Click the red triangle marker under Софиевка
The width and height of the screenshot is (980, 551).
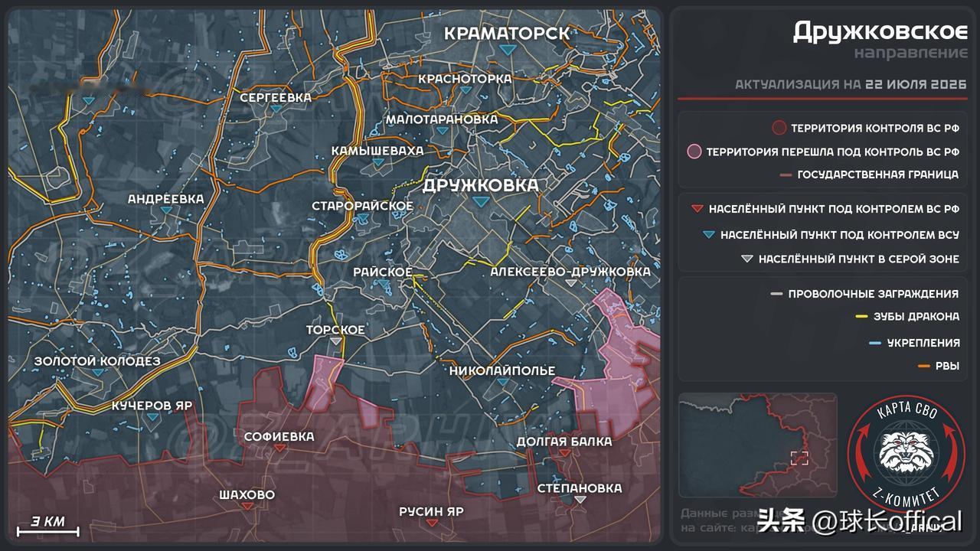click(279, 449)
